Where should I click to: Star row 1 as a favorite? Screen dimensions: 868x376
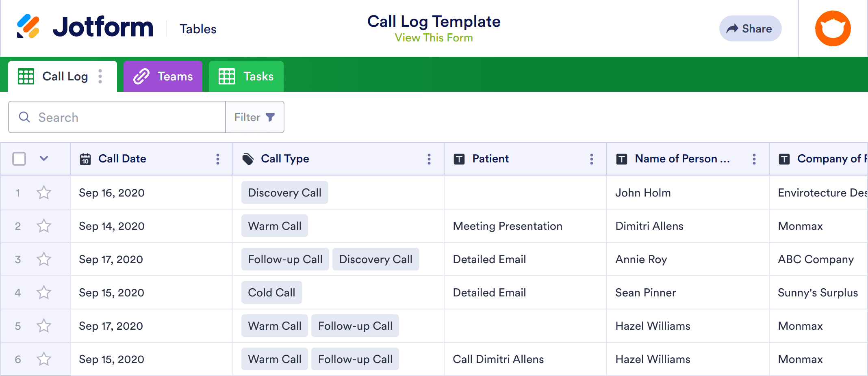pyautogui.click(x=43, y=192)
